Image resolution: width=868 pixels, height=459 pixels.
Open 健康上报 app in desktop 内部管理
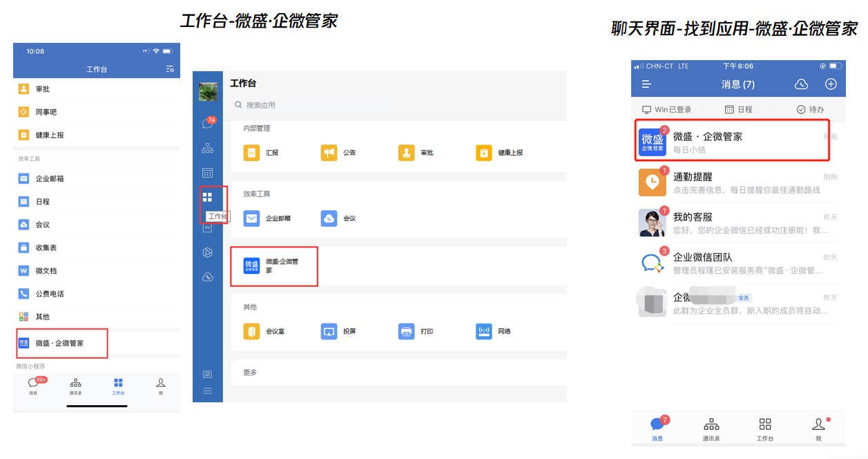[500, 153]
